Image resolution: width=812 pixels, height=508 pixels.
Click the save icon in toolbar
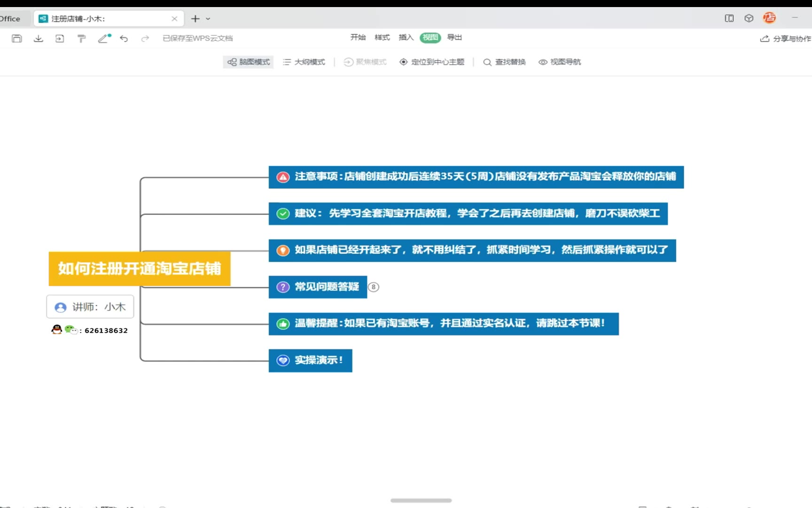(x=17, y=39)
